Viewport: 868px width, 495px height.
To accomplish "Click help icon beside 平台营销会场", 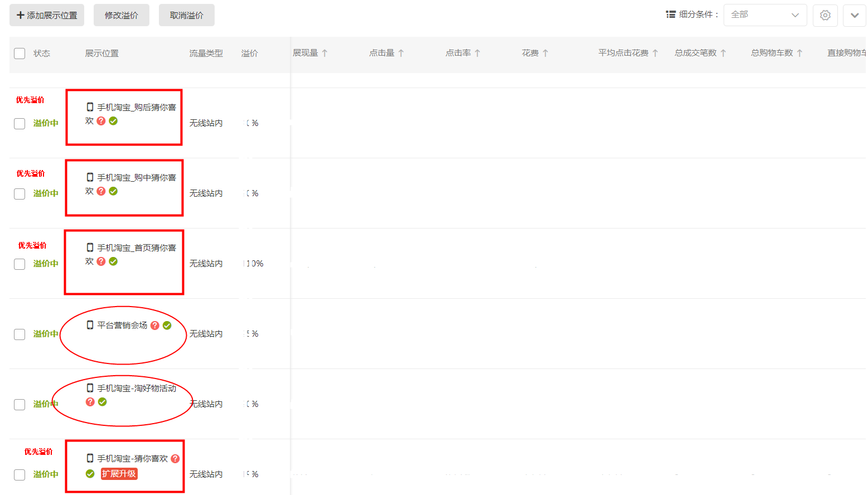I will tap(155, 326).
